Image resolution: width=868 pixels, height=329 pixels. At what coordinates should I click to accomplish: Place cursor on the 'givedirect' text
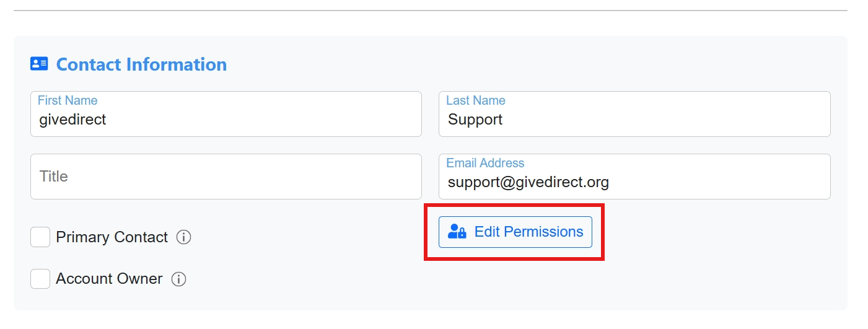point(72,120)
